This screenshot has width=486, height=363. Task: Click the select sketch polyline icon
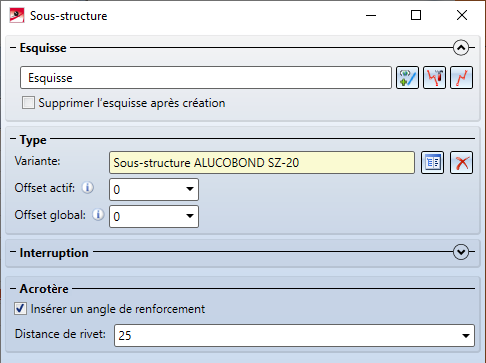click(x=461, y=78)
